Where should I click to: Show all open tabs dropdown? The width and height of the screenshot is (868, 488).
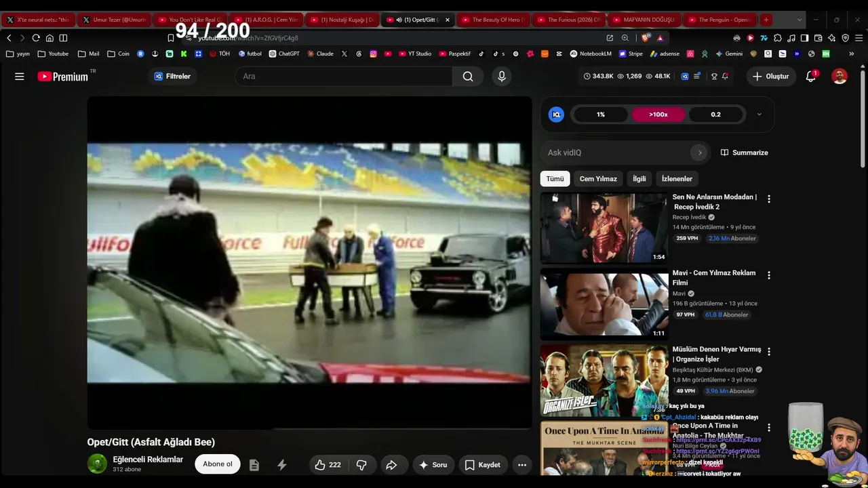click(800, 20)
